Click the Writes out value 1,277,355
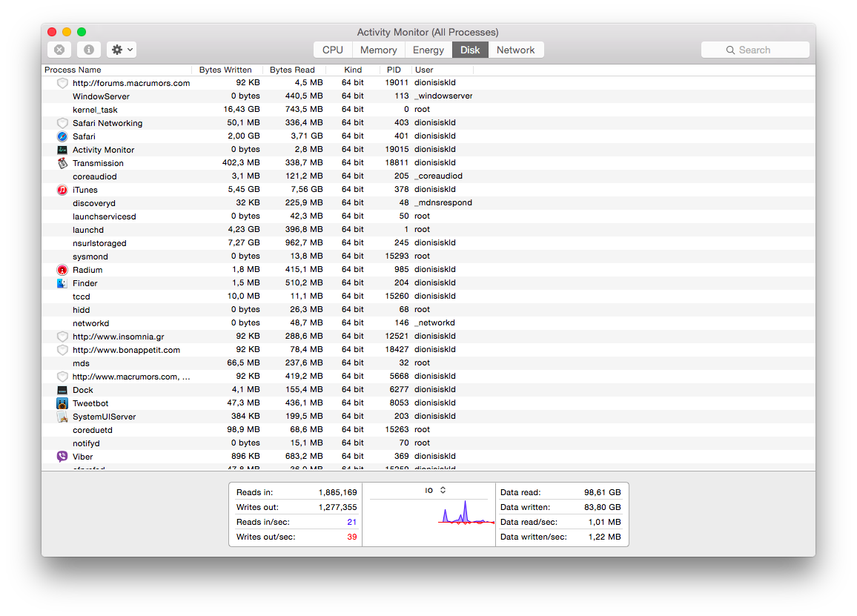 point(338,507)
